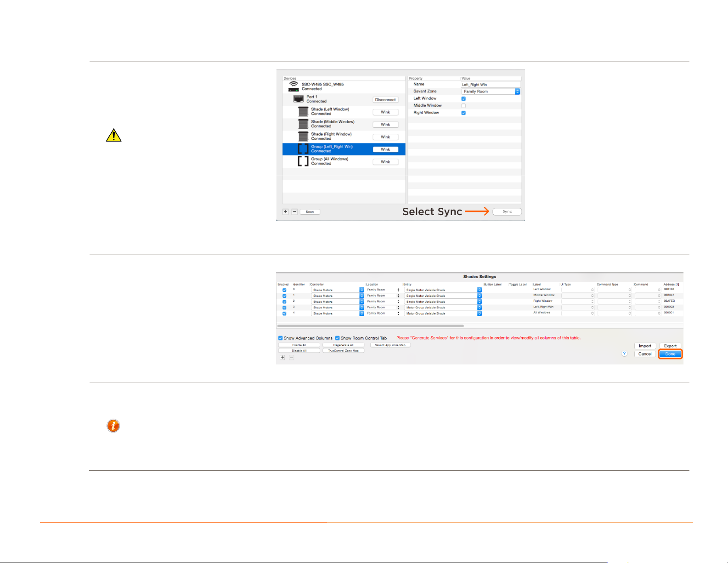Click the Shade (Left Window) blind icon
The width and height of the screenshot is (728, 563).
point(303,111)
